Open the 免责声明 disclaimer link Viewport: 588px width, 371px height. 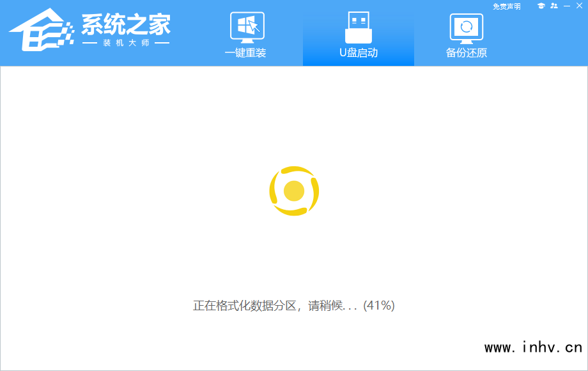(506, 6)
